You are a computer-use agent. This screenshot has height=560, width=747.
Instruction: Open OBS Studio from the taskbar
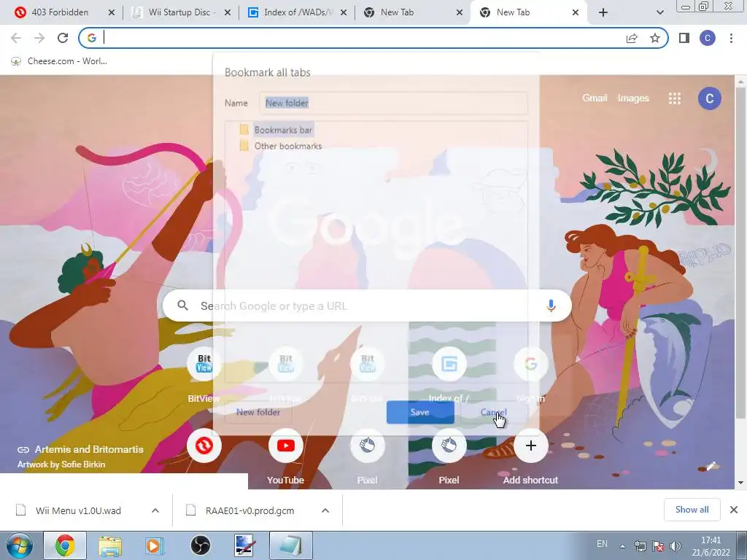click(x=200, y=545)
